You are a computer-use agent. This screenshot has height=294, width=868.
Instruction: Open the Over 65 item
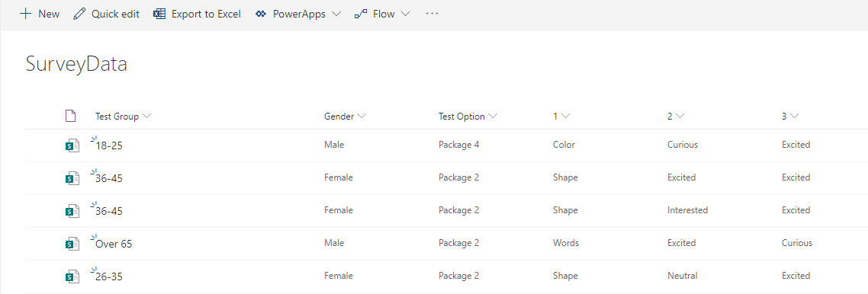click(114, 244)
